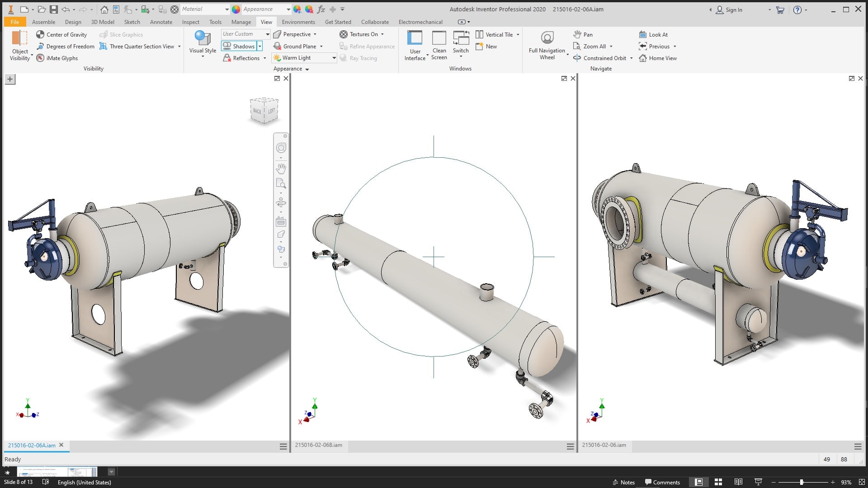Click the Look At icon
The image size is (868, 488).
[643, 34]
